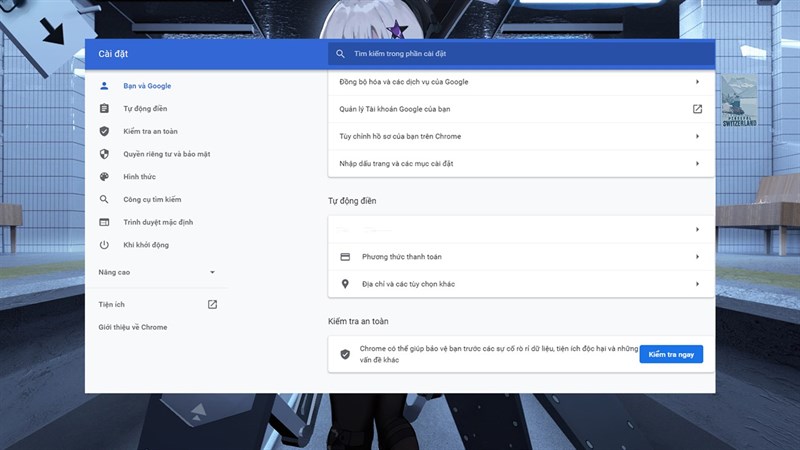Click the external link icon beside Tiện ích
800x450 pixels.
coord(212,304)
